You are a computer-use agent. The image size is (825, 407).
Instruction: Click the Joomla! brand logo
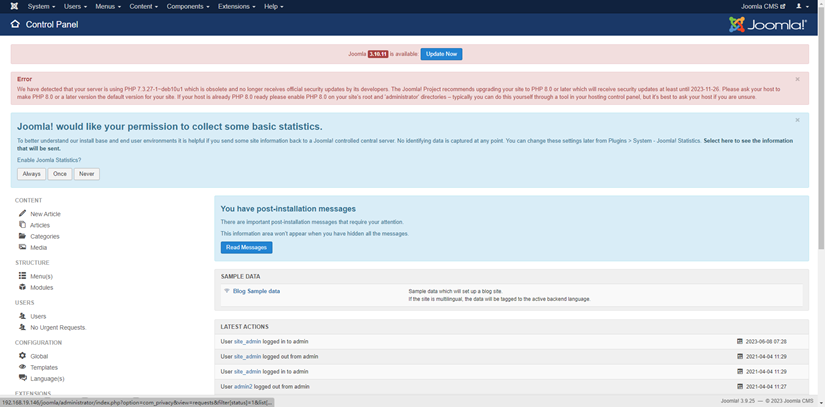(768, 25)
